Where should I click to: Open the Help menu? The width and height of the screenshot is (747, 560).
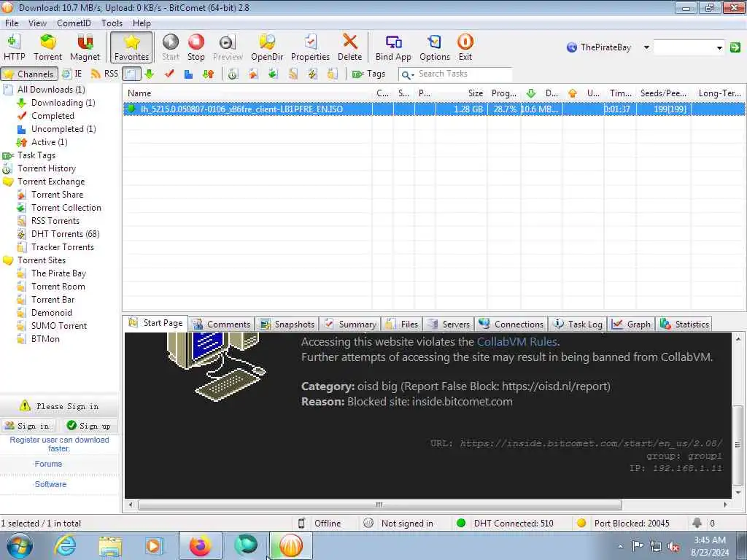[142, 23]
